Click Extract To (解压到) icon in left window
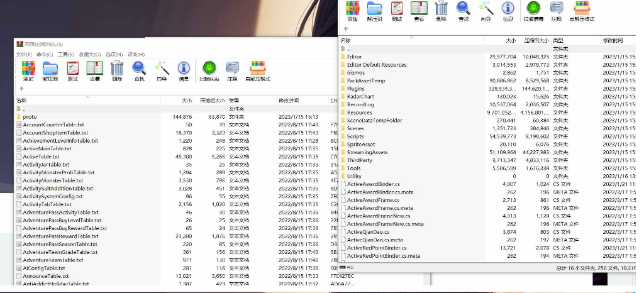 coord(50,70)
